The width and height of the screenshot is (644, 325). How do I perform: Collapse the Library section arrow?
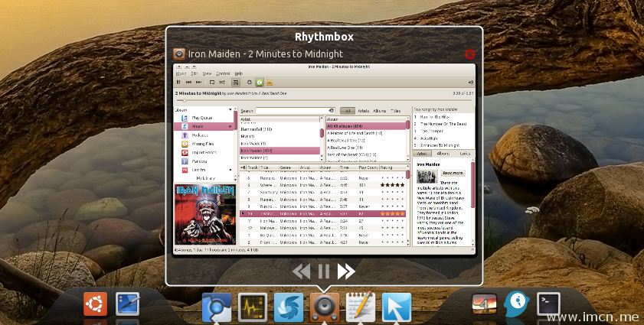[x=230, y=109]
